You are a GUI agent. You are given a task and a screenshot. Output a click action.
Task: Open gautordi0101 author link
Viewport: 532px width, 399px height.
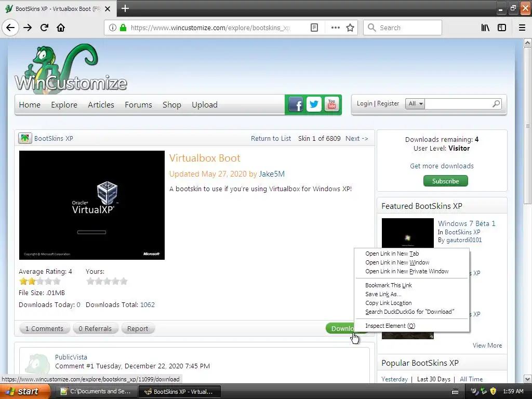tap(464, 240)
